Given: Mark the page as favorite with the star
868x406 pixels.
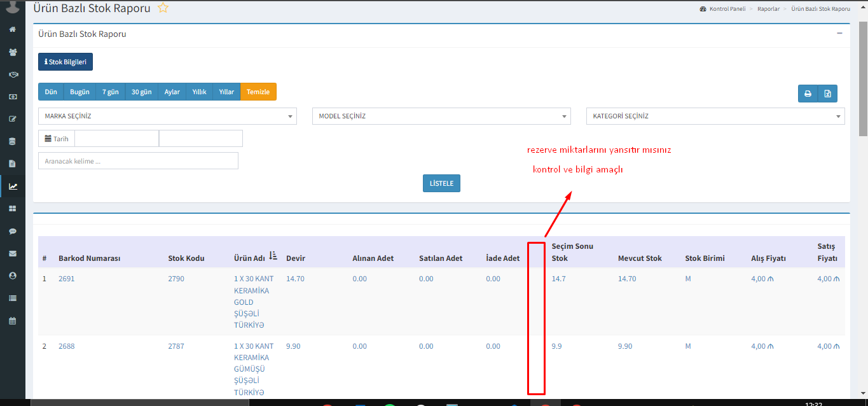Looking at the screenshot, I should coord(163,8).
